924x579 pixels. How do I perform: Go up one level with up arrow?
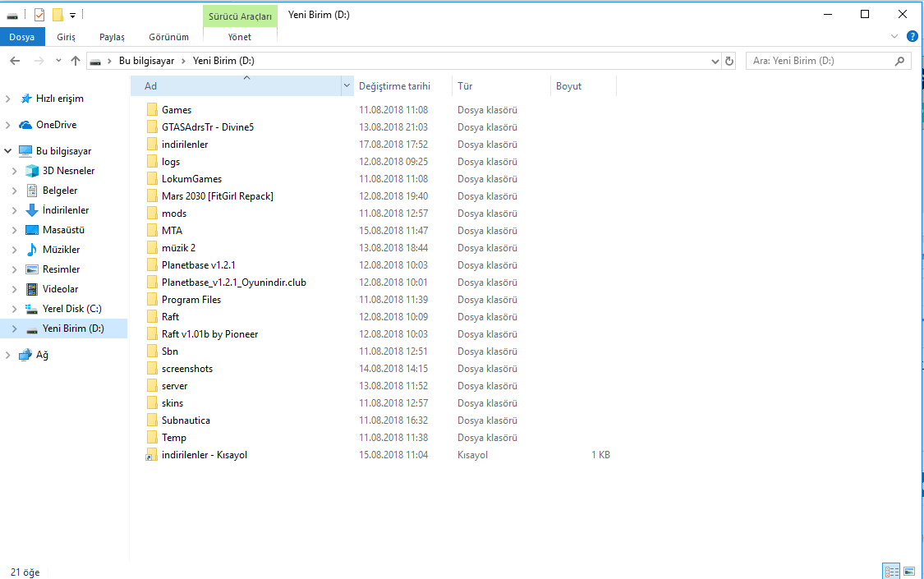76,61
